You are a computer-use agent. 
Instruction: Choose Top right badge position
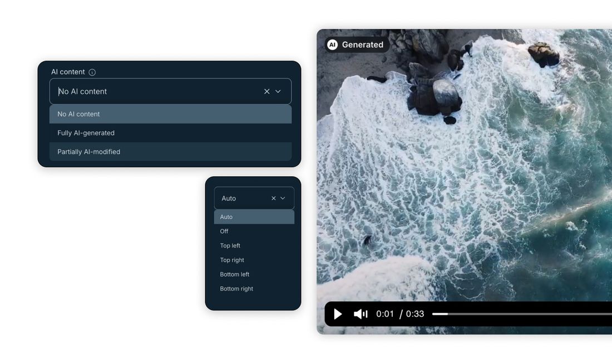254,260
